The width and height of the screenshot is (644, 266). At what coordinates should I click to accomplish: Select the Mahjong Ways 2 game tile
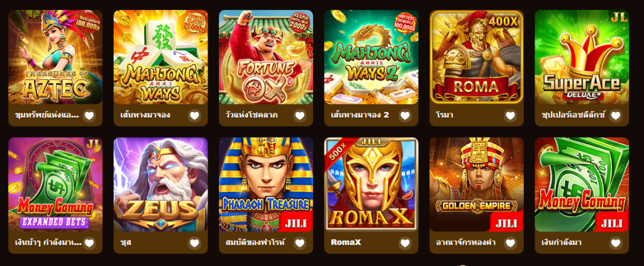[x=371, y=57]
